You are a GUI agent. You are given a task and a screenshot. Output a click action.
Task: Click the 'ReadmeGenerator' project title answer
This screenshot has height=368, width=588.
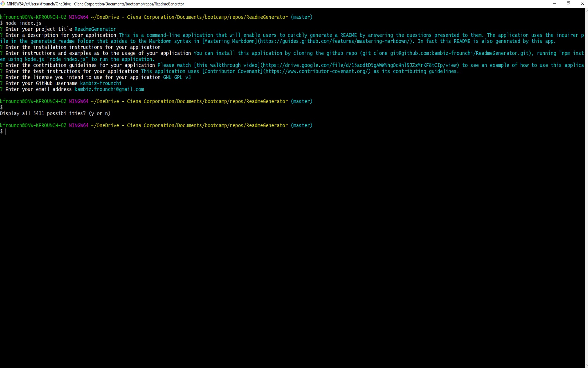95,29
